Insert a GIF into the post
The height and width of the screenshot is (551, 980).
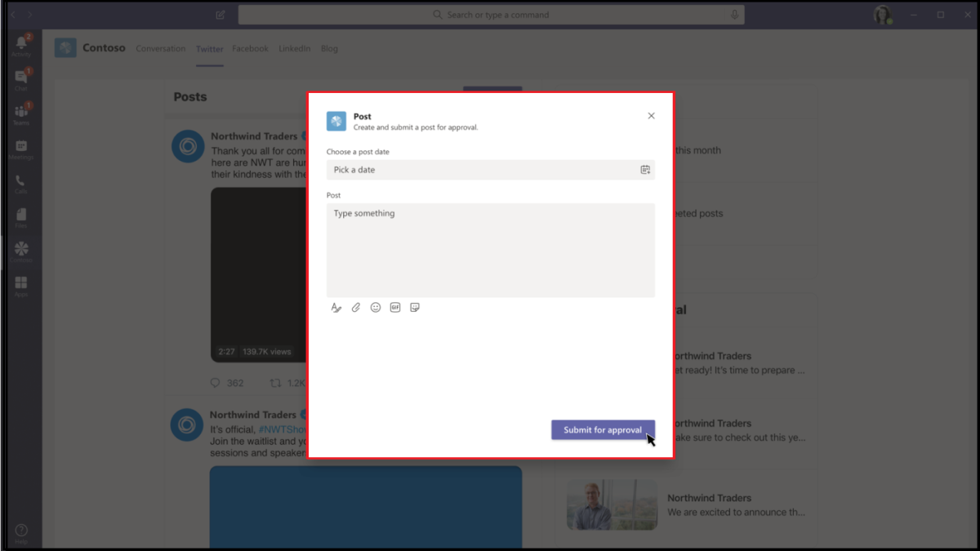(x=395, y=308)
